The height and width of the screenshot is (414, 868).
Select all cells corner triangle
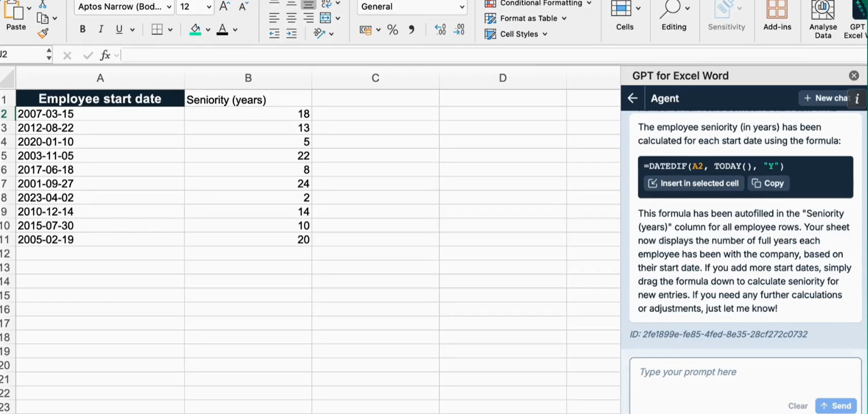7,78
